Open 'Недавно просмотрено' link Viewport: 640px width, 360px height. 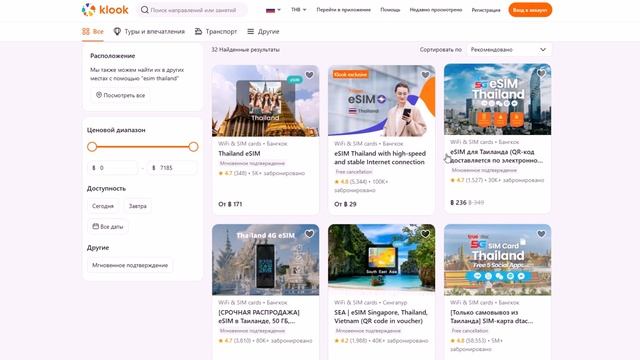436,10
